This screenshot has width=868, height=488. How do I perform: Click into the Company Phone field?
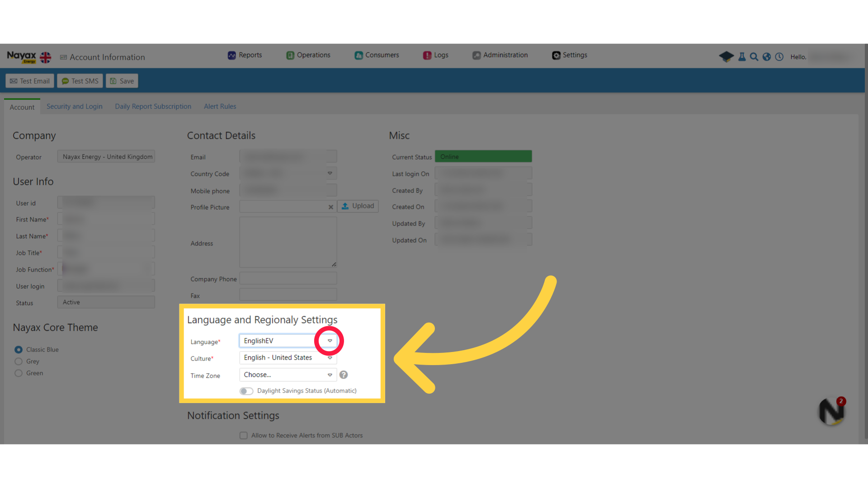[x=288, y=279]
